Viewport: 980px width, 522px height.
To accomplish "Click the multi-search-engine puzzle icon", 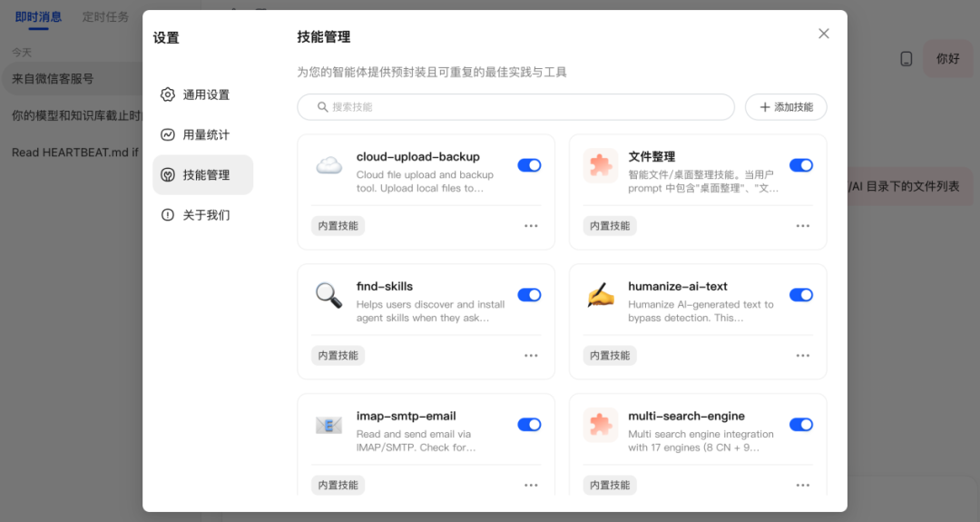I will click(x=601, y=425).
